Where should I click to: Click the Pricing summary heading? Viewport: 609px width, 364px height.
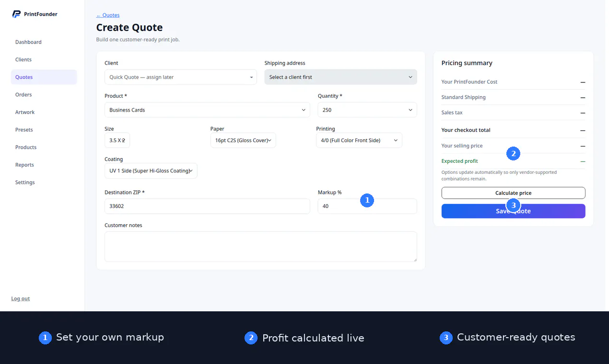point(467,63)
